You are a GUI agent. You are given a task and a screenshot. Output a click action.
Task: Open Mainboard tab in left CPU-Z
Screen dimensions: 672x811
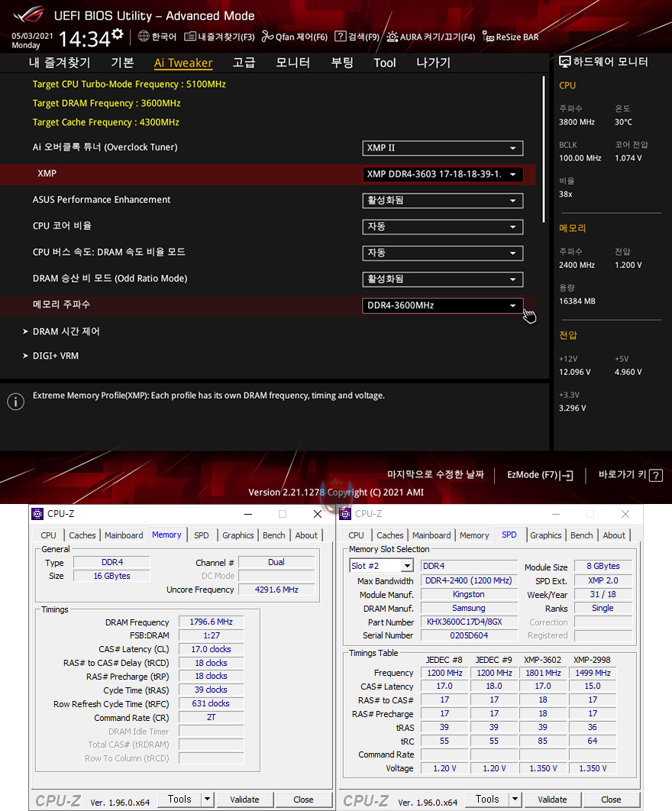pos(124,535)
